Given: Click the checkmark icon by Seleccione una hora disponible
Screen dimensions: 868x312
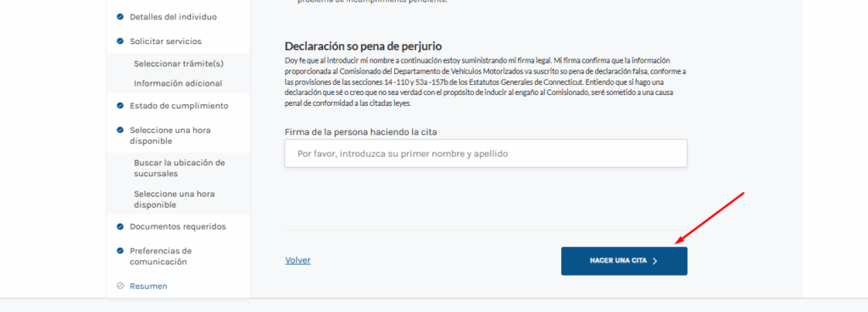Looking at the screenshot, I should [x=120, y=130].
